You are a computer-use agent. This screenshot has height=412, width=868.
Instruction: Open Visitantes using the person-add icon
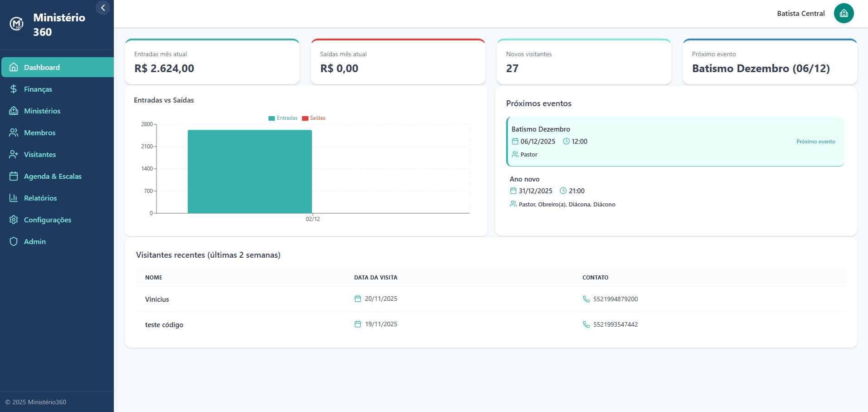14,154
